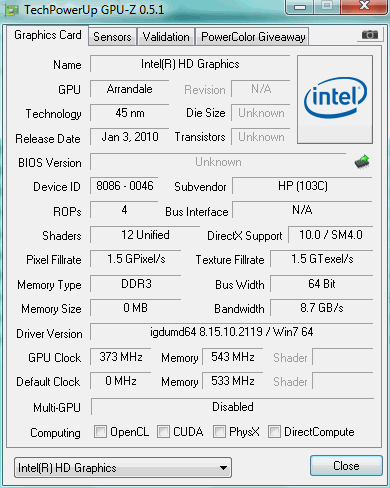Click the Pixel Fillrate label
Viewport: 390px width, 488px height.
(x=54, y=260)
